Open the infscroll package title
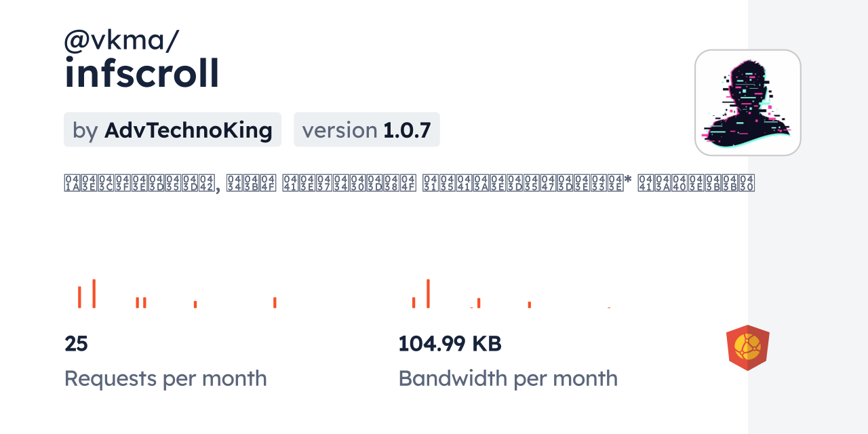868x434 pixels. tap(142, 73)
